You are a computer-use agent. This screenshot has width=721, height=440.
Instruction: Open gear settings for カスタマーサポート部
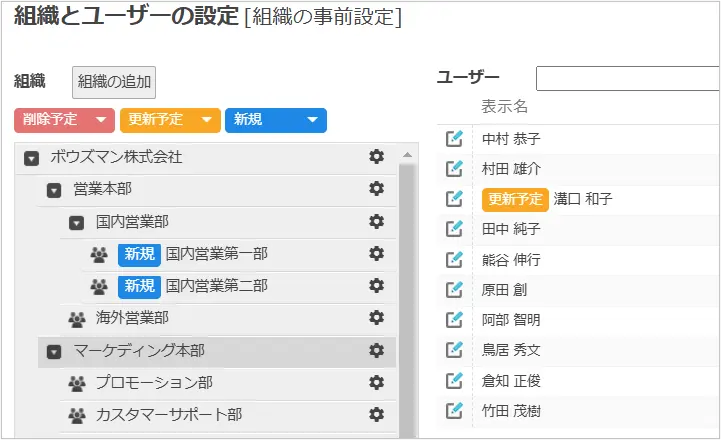point(377,413)
